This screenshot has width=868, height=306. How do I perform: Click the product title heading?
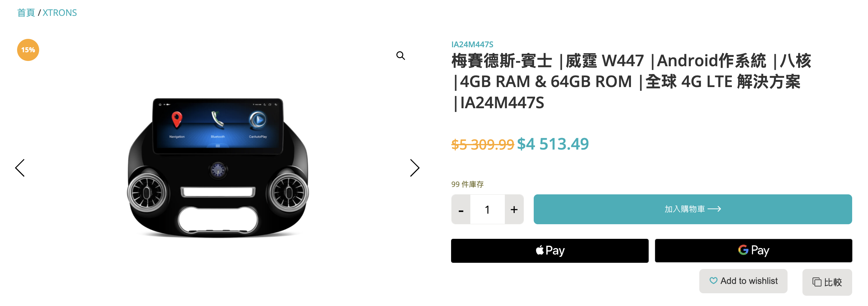point(631,82)
